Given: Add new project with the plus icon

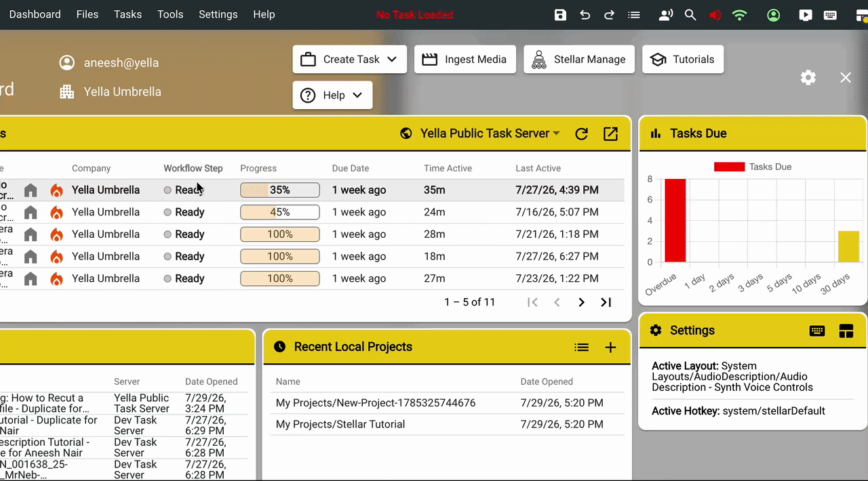Looking at the screenshot, I should click(x=610, y=347).
